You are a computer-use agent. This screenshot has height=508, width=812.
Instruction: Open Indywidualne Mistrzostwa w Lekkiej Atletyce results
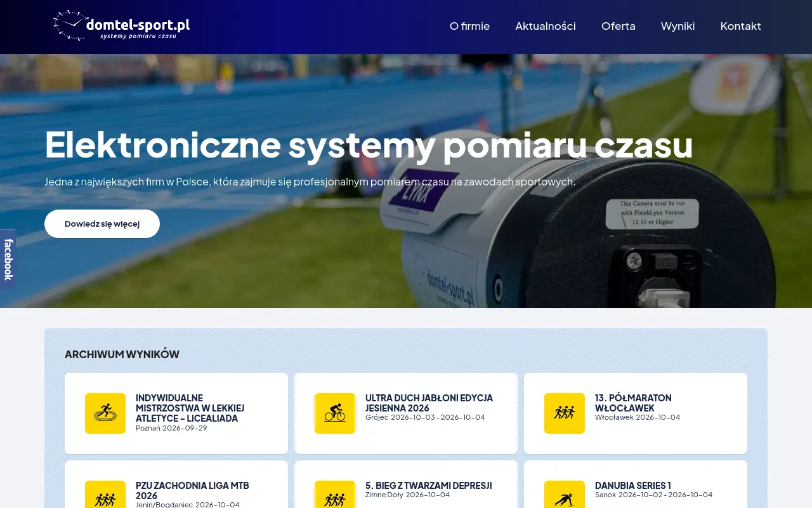pos(190,408)
